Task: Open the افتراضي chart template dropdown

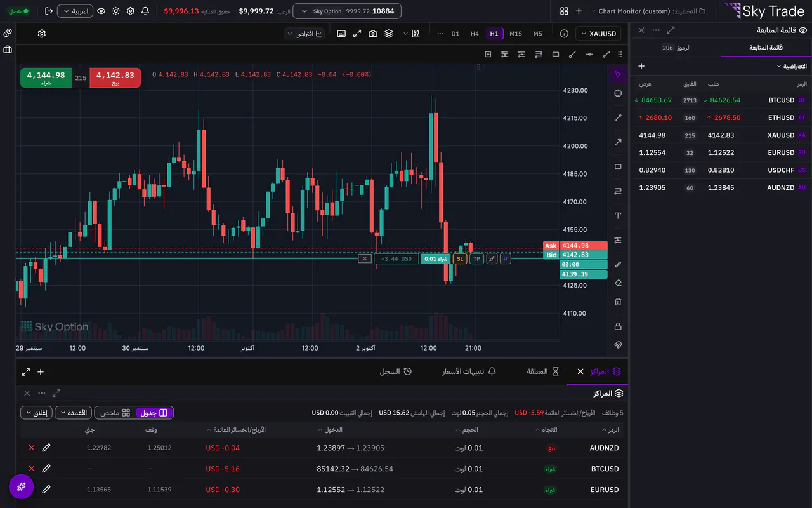Action: click(304, 34)
